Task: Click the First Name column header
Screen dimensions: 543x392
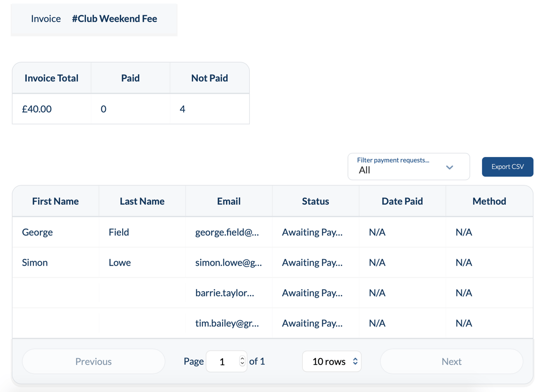Action: coord(55,201)
